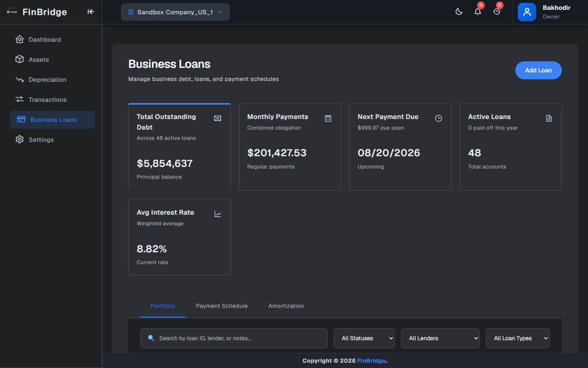This screenshot has height=368, width=588.
Task: Click '0 paid off this year' text
Action: pyautogui.click(x=493, y=128)
